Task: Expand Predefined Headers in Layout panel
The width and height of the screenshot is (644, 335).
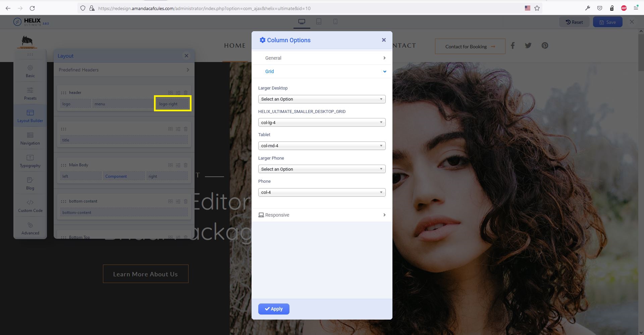Action: pyautogui.click(x=124, y=70)
